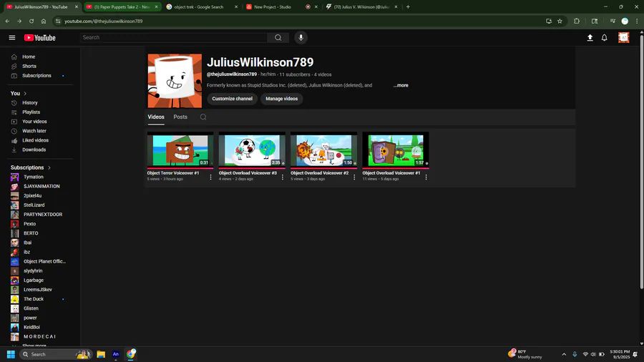Open options for Object Overload Voiceover #1

[x=426, y=177]
